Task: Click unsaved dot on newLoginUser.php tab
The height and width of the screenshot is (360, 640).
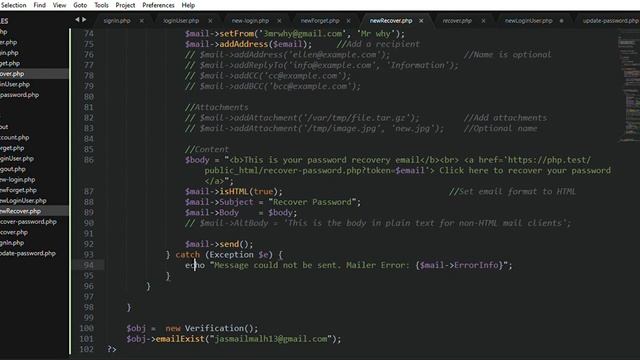Action: tap(562, 21)
